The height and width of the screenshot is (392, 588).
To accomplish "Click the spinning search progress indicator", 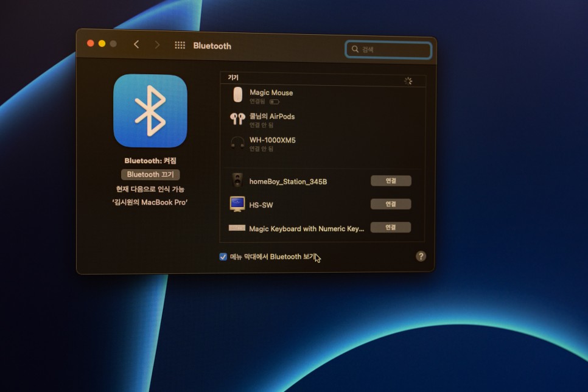I will tap(408, 80).
